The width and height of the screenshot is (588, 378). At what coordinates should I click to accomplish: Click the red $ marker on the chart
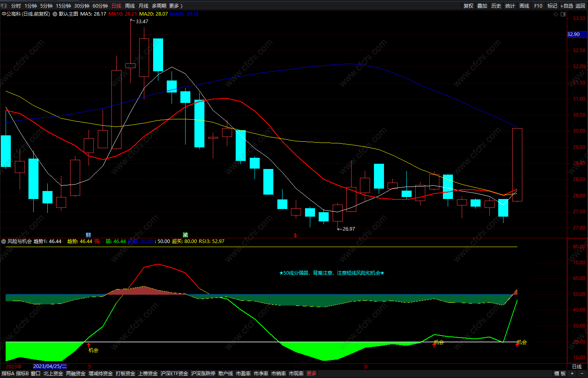click(295, 235)
